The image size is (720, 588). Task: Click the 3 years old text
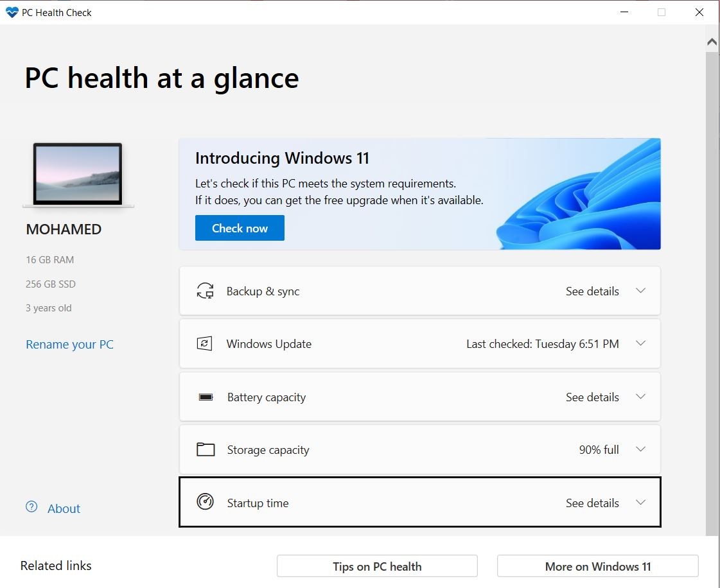pyautogui.click(x=49, y=308)
